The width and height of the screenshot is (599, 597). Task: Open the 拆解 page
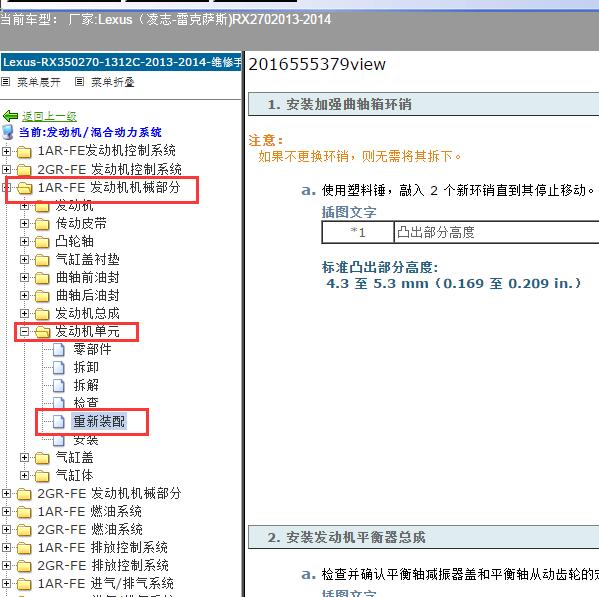[x=86, y=385]
